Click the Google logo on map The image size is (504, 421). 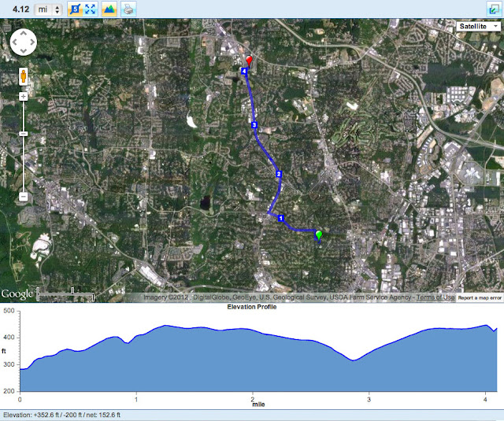pyautogui.click(x=17, y=294)
